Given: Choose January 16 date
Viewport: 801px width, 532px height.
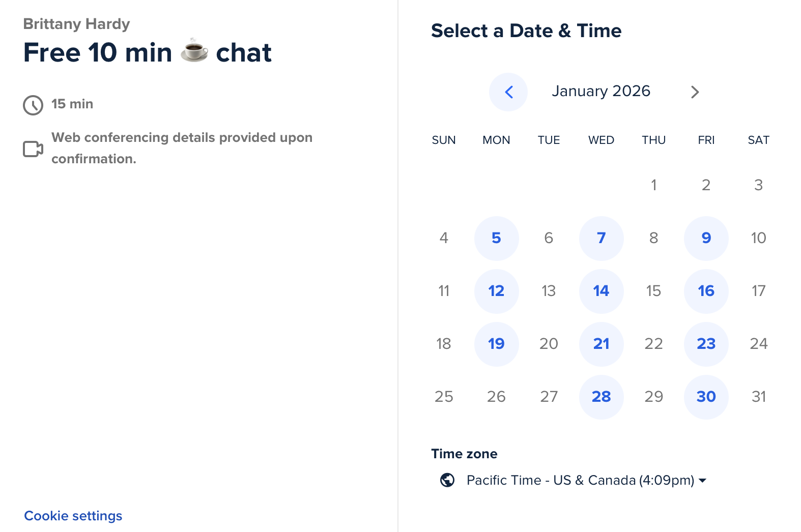Looking at the screenshot, I should click(706, 291).
